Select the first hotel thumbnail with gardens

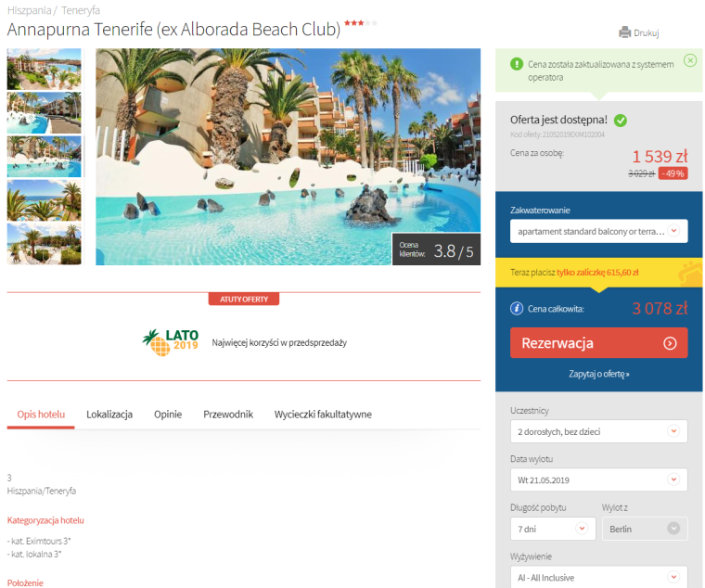pos(45,70)
